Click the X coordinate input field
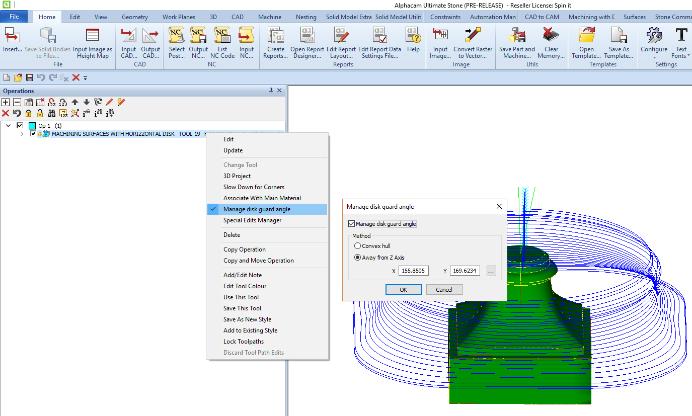The height and width of the screenshot is (416, 692). pos(413,270)
